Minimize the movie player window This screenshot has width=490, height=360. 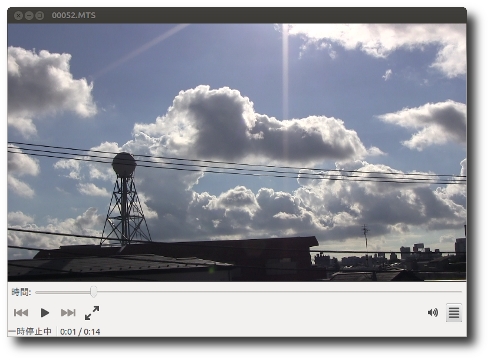29,15
